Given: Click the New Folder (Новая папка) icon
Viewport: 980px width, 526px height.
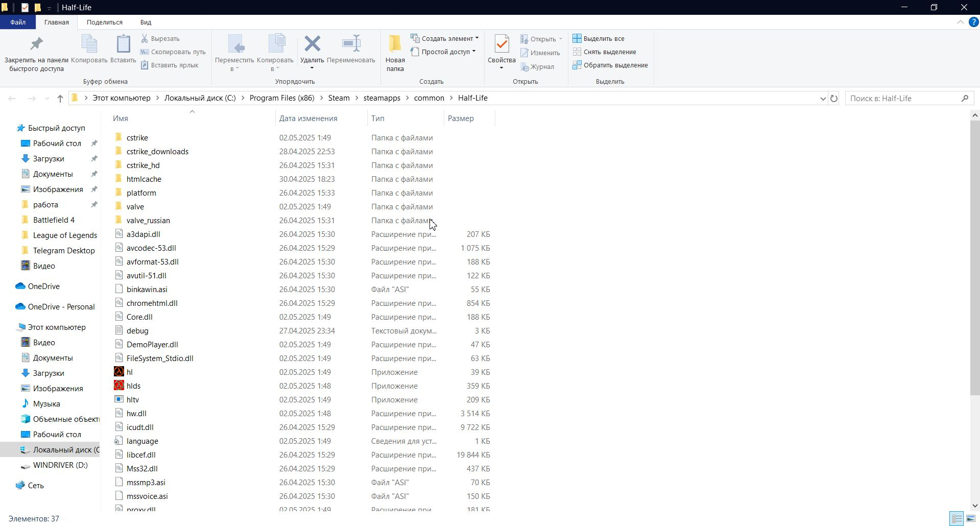Looking at the screenshot, I should point(395,44).
